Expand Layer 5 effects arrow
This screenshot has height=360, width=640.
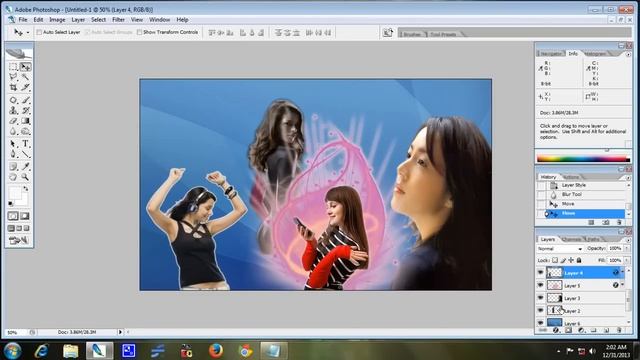tap(623, 285)
